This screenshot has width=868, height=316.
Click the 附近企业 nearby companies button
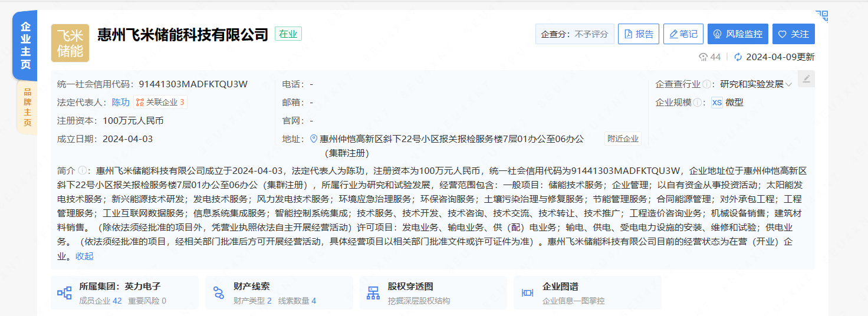click(623, 139)
